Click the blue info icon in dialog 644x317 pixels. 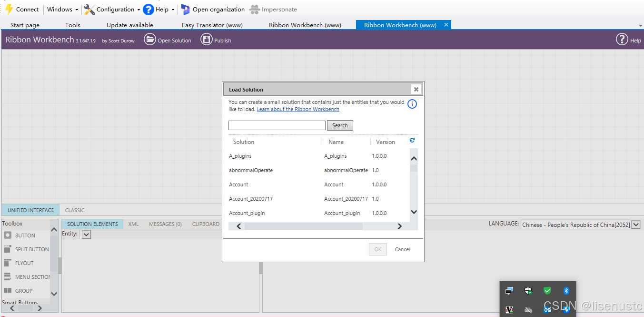pos(412,104)
